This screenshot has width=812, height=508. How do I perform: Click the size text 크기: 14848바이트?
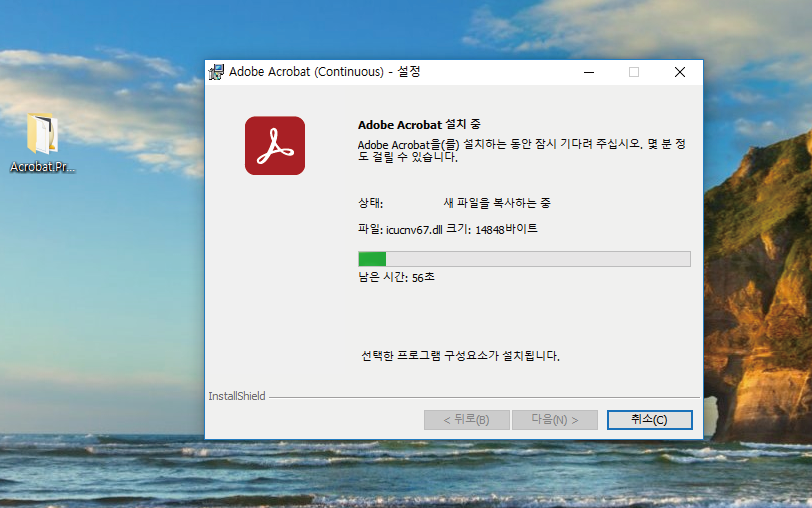pos(492,229)
